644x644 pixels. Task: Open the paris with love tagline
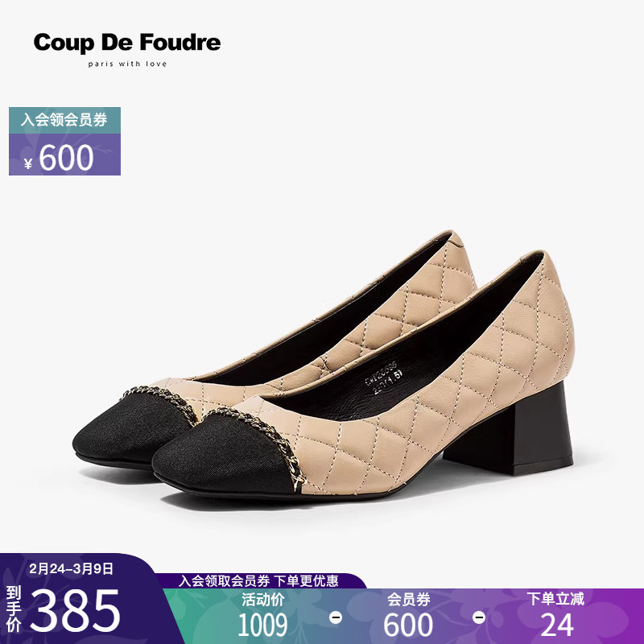[x=127, y=64]
